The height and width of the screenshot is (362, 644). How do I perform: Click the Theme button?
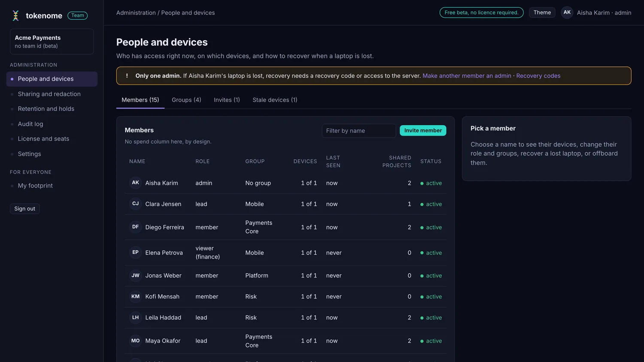[542, 12]
